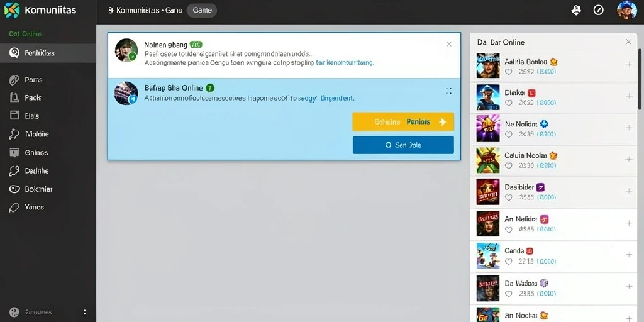Screen dimensions: 644x322
Task: Click the Ungandent link in the blue card
Action: [337, 99]
